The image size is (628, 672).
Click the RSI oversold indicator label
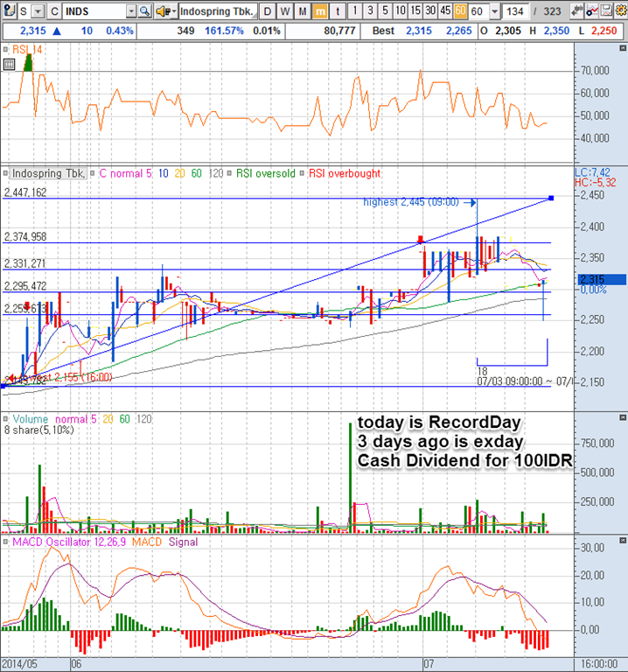pos(266,173)
